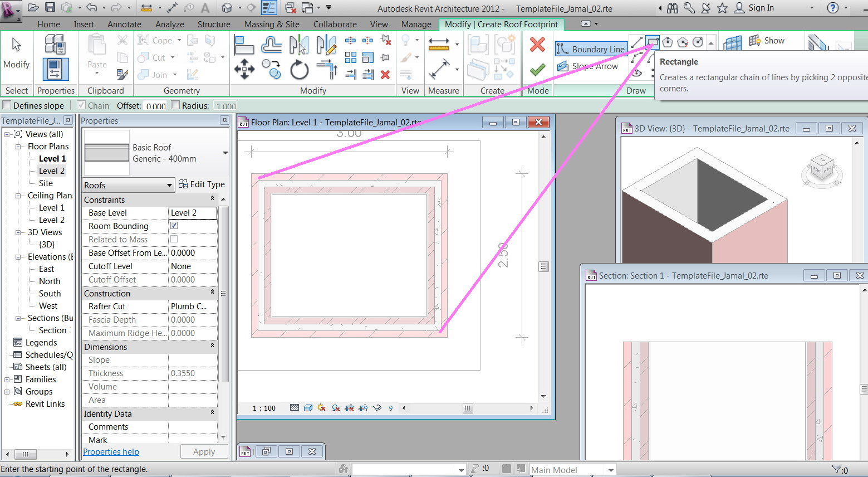This screenshot has height=477, width=868.
Task: Select the Trim/Extend to Corner tool
Action: pos(326,70)
